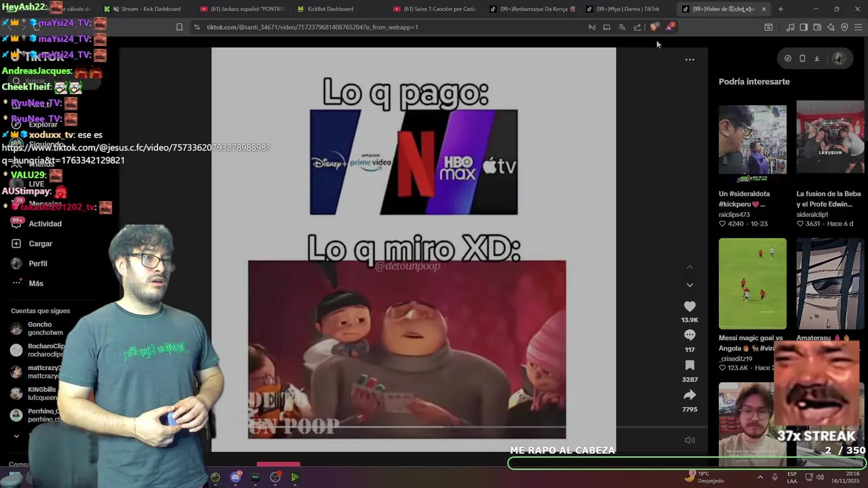Screen dimensions: 868x488
Task: Open a new browser tab with plus
Action: tap(781, 9)
